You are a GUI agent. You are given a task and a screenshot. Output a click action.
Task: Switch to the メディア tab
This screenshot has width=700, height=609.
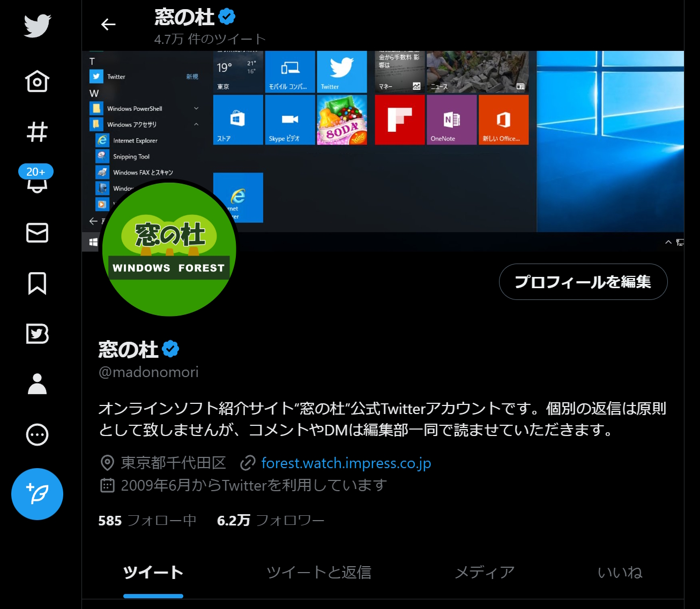483,573
